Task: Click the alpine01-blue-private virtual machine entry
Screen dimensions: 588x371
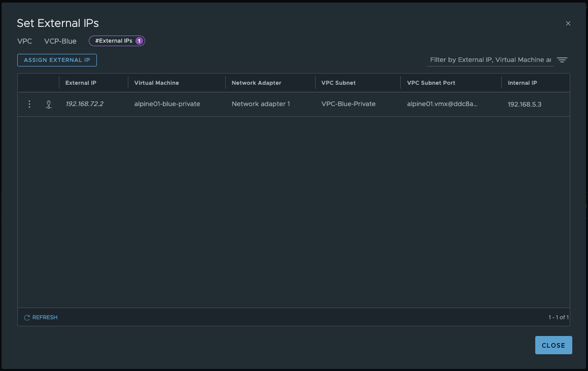Action: tap(167, 104)
